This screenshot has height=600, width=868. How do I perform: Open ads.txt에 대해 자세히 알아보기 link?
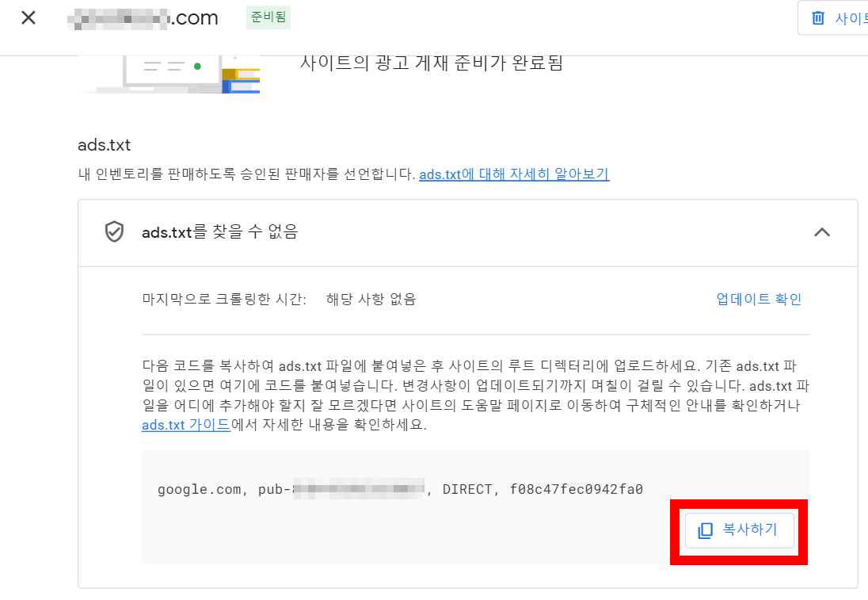click(514, 174)
